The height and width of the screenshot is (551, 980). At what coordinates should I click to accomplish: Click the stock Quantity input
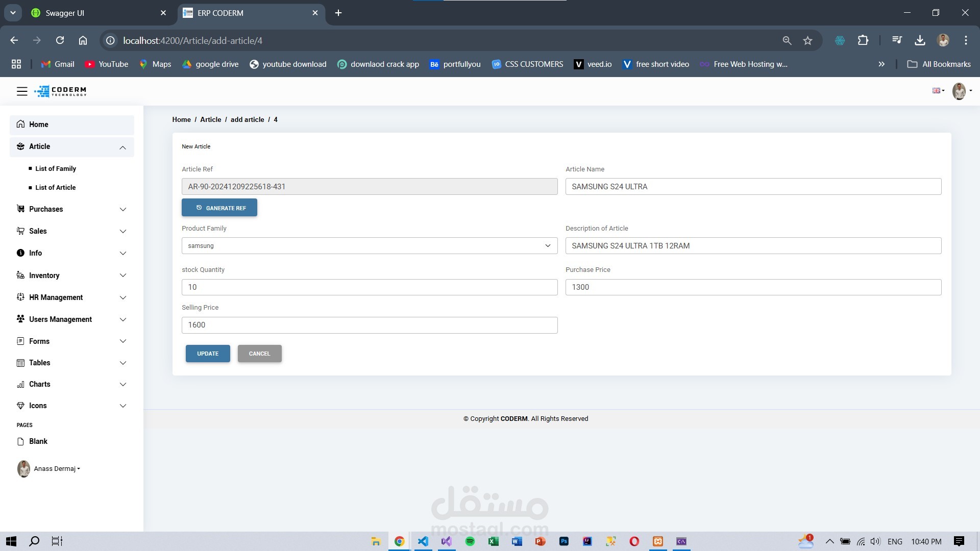click(370, 287)
